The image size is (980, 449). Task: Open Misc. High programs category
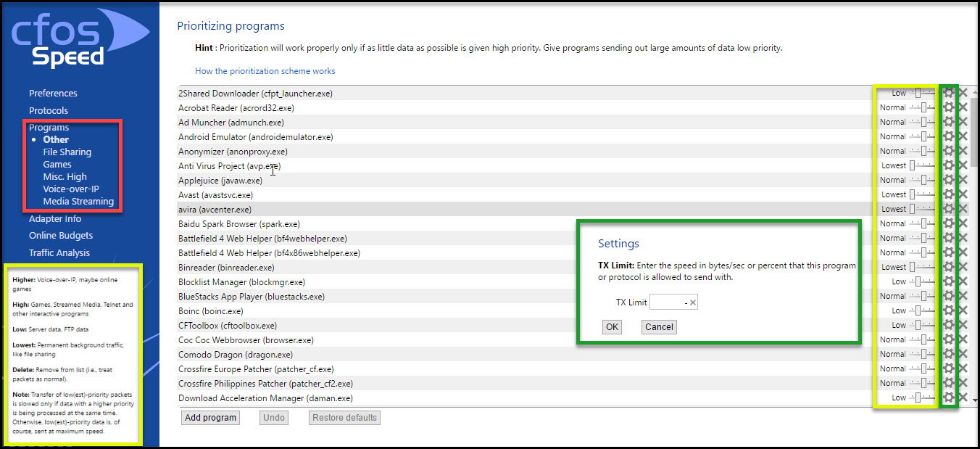coord(65,176)
